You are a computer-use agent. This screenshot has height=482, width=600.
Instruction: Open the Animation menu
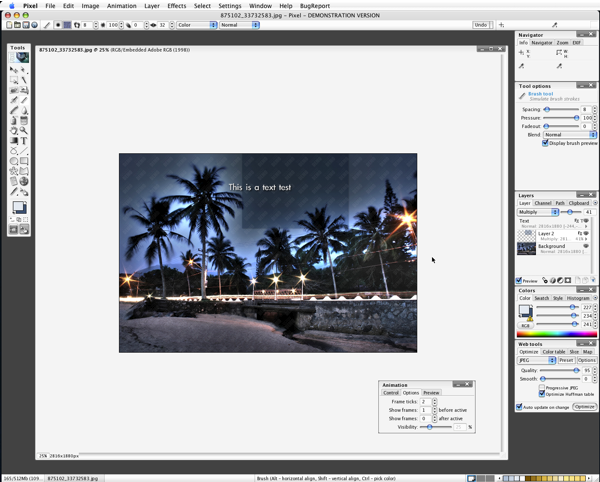(x=122, y=6)
